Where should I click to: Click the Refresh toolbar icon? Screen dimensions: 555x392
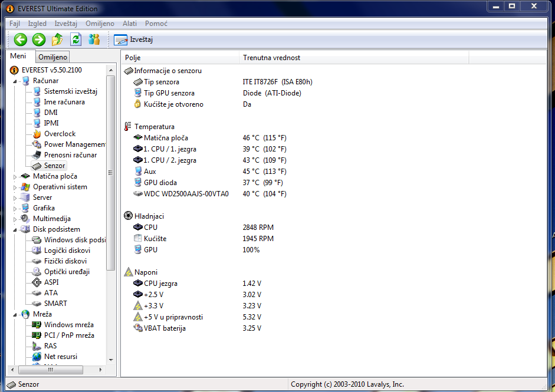coord(75,39)
